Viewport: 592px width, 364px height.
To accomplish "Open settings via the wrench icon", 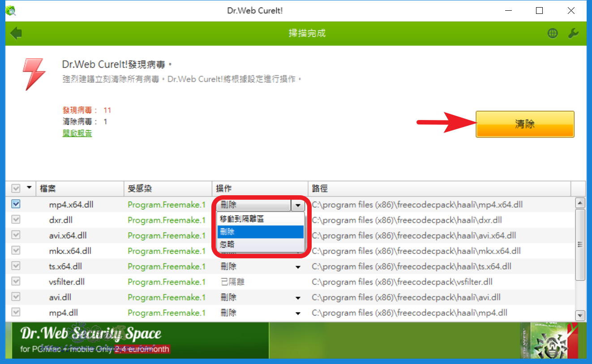I will (x=573, y=33).
